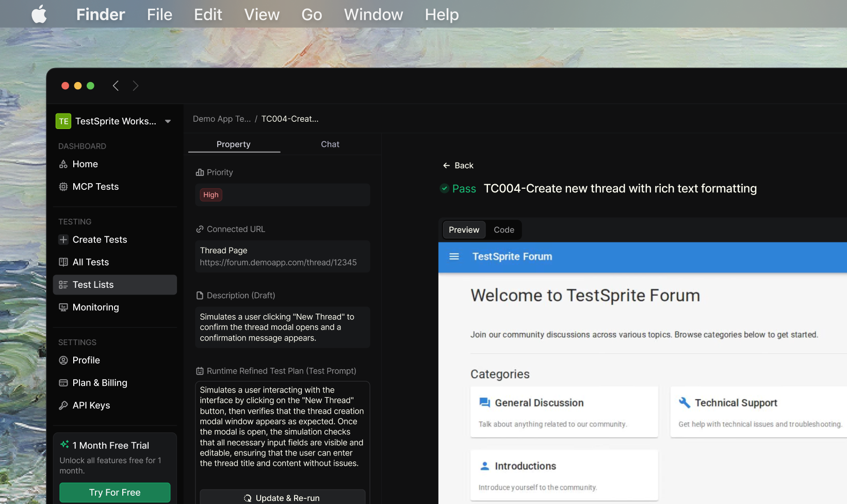Go back with the left chevron

(116, 86)
